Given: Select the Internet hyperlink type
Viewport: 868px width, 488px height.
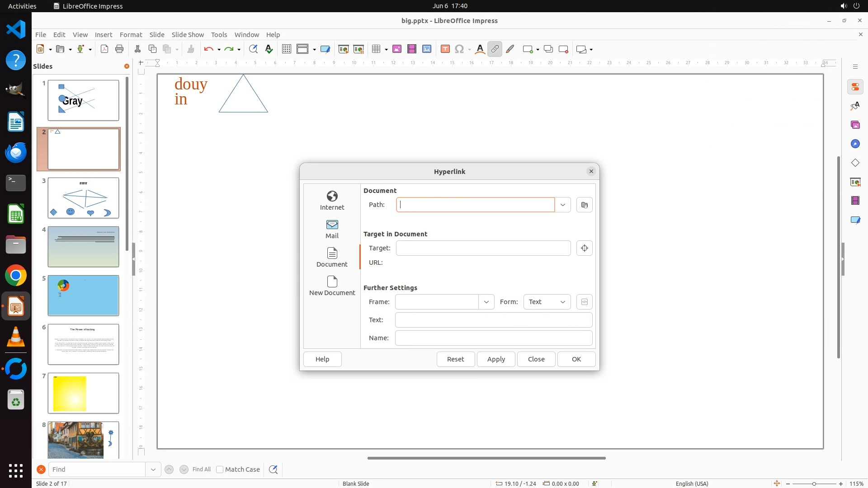Looking at the screenshot, I should point(332,200).
